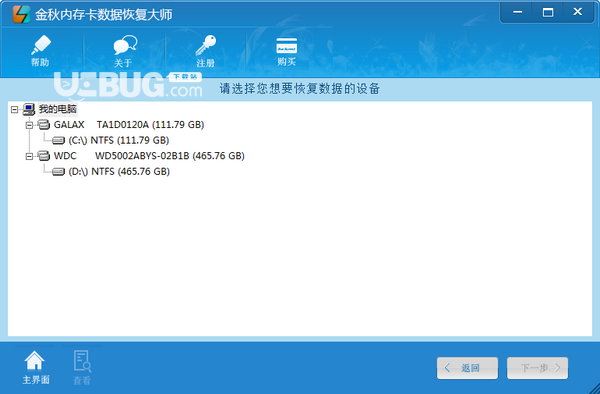Go to 主界面 home icon
The image size is (600, 394).
tap(34, 360)
